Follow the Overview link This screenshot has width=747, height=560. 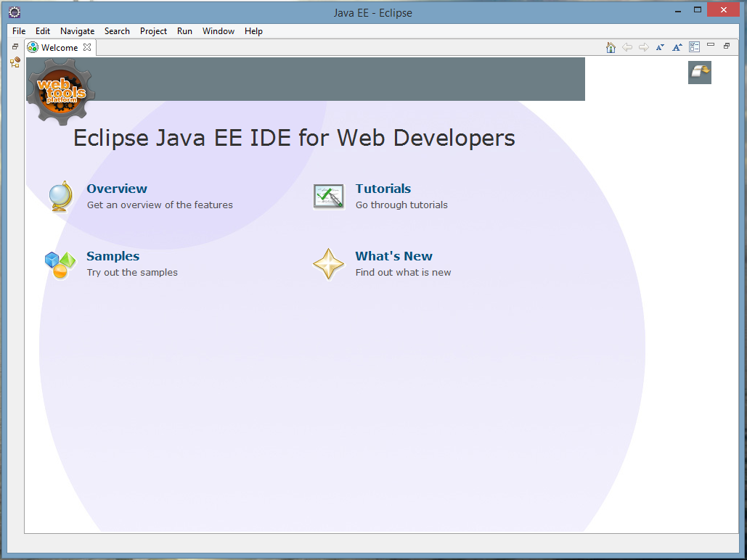tap(117, 189)
